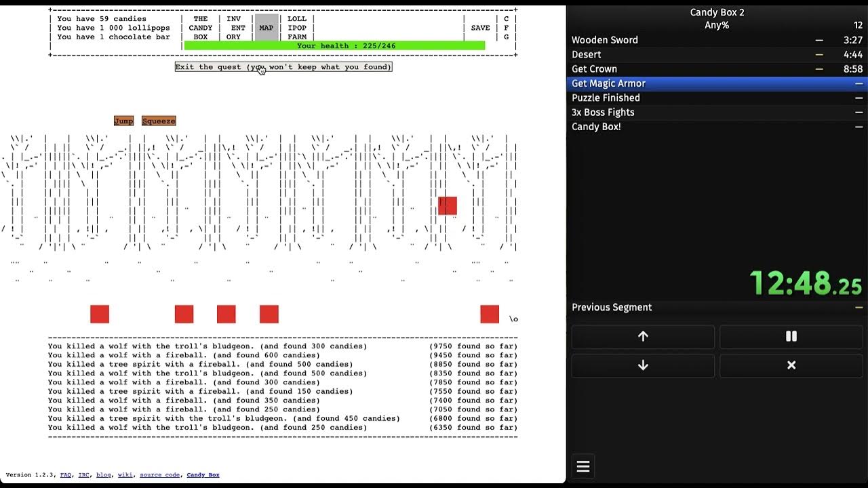Click the up arrow button in LiveSplit panel
This screenshot has width=868, height=488.
pyautogui.click(x=643, y=336)
